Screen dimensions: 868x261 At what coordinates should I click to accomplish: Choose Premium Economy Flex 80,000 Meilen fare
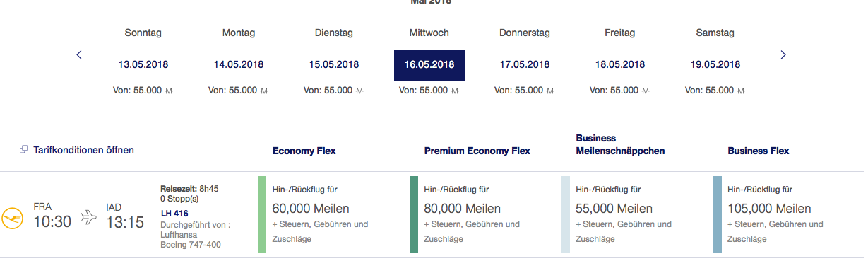(477, 214)
